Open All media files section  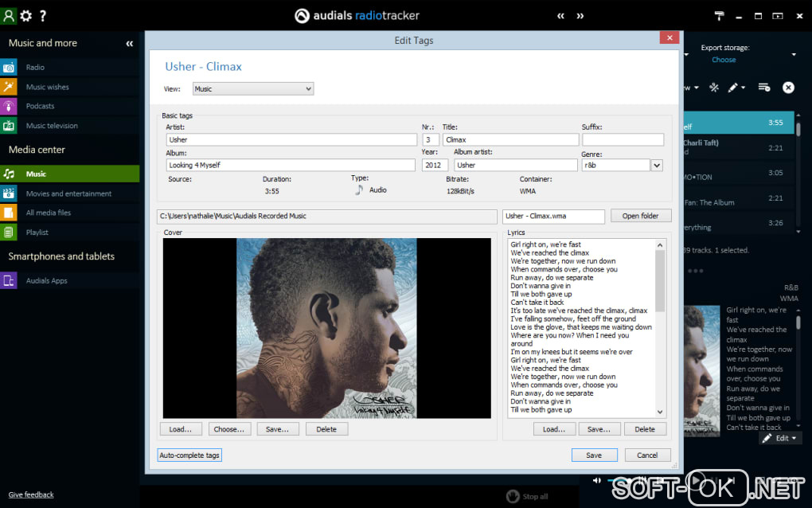pyautogui.click(x=70, y=213)
